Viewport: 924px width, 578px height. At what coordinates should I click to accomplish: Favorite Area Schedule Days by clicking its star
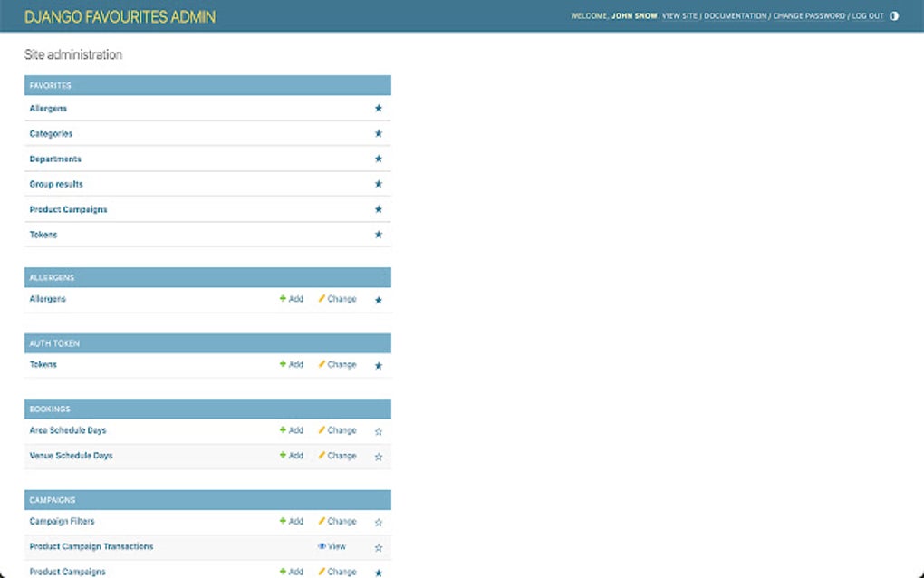pos(379,432)
